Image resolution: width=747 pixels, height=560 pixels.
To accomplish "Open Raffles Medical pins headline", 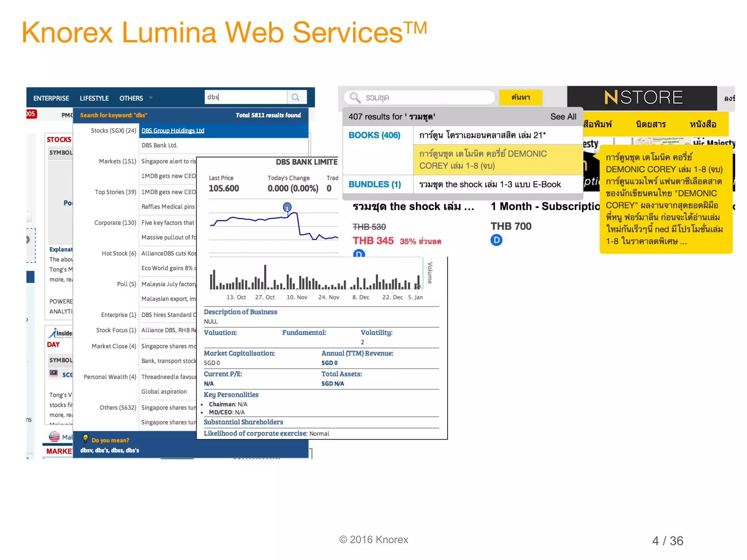I will pyautogui.click(x=168, y=207).
